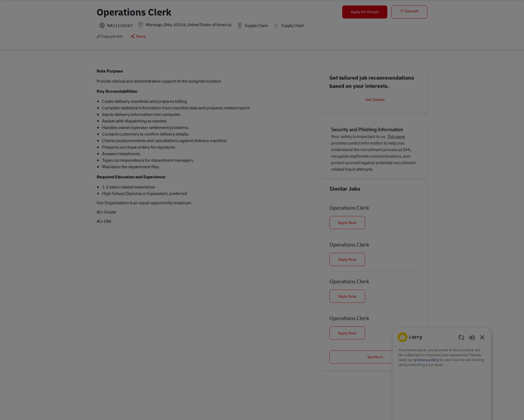Viewport: 524px width, 420px height.
Task: Click the Larry chatbot avatar icon
Action: point(403,337)
